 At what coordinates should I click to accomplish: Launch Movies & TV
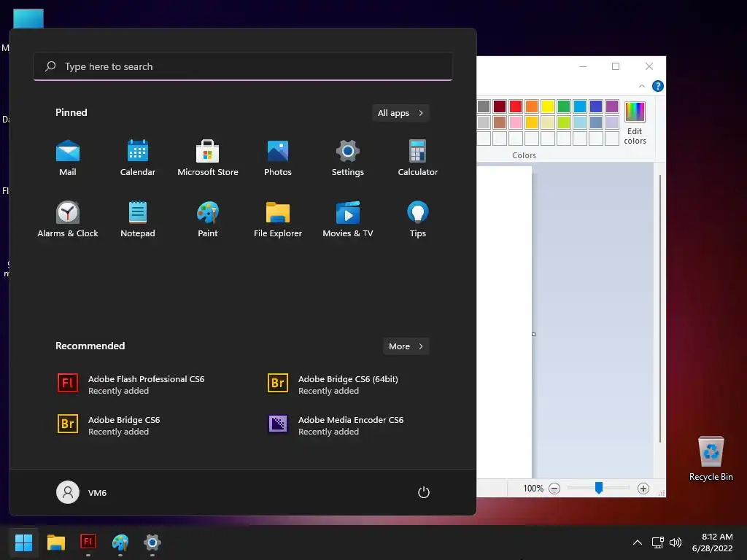coord(348,219)
